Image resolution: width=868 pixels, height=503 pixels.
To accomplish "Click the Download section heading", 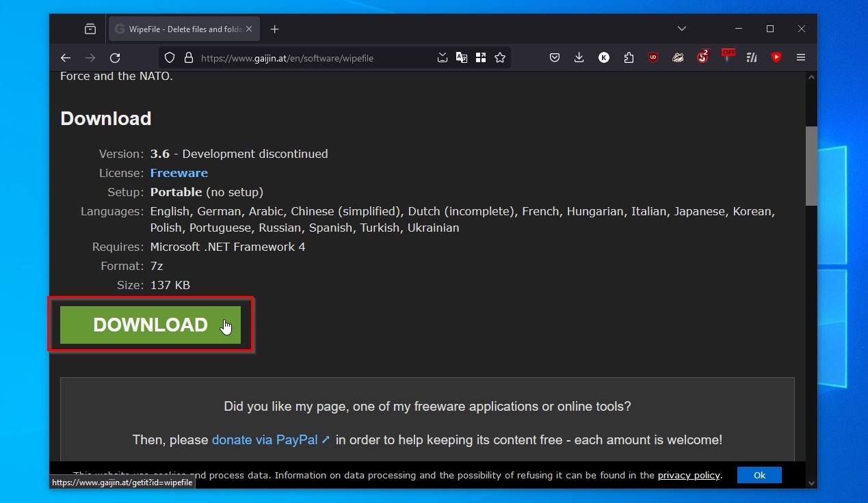I will click(106, 118).
